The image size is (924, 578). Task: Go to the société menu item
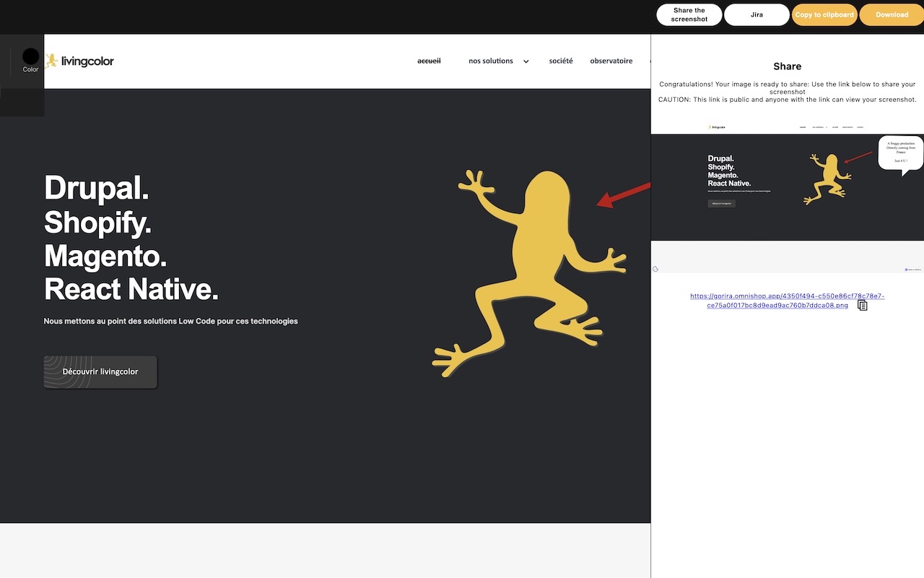coord(561,61)
